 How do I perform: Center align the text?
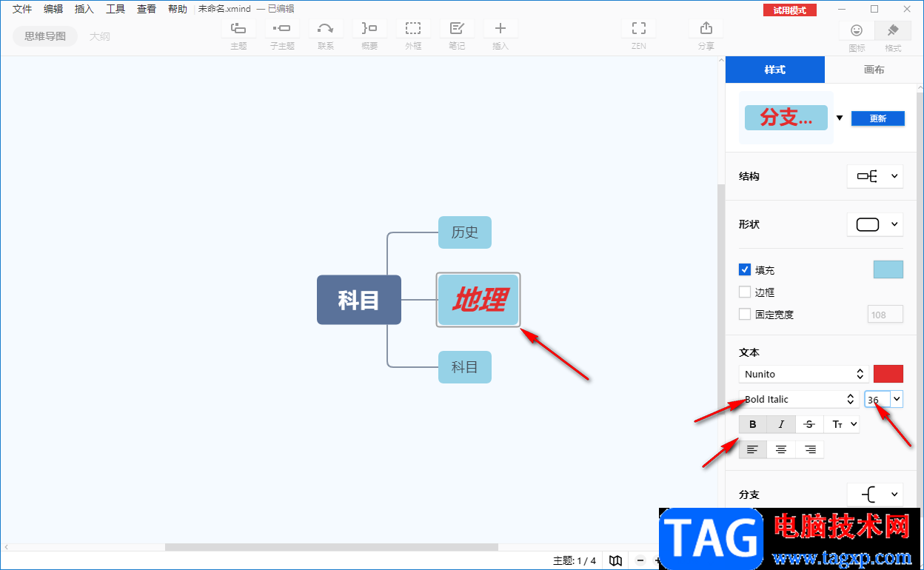click(781, 449)
